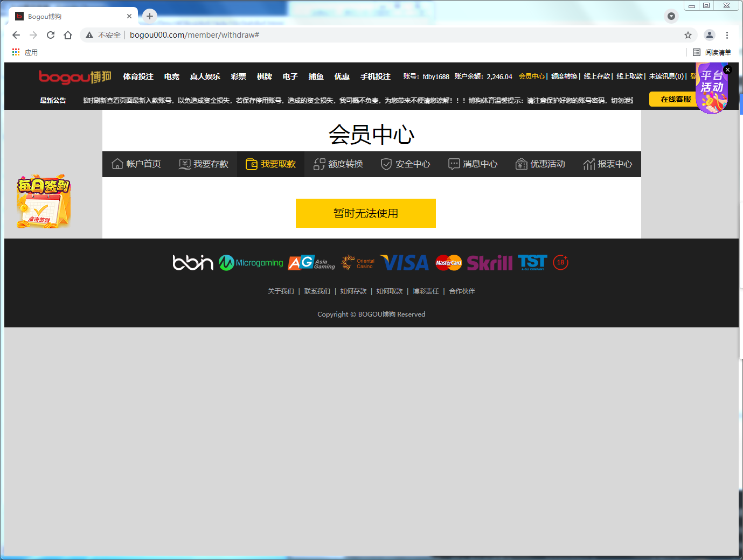The width and height of the screenshot is (743, 560).
Task: Open the 如何取款 footer link
Action: (390, 291)
